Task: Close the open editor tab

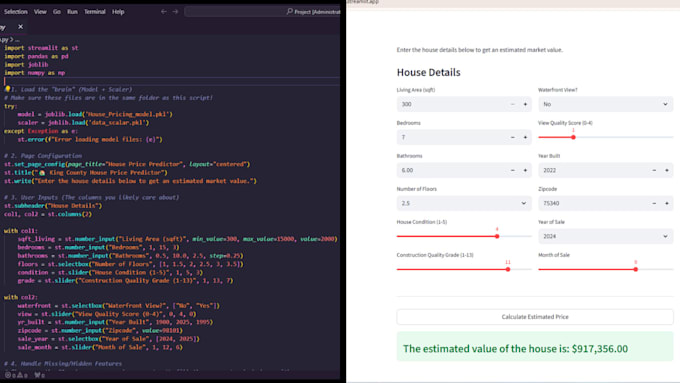Action: pos(20,27)
